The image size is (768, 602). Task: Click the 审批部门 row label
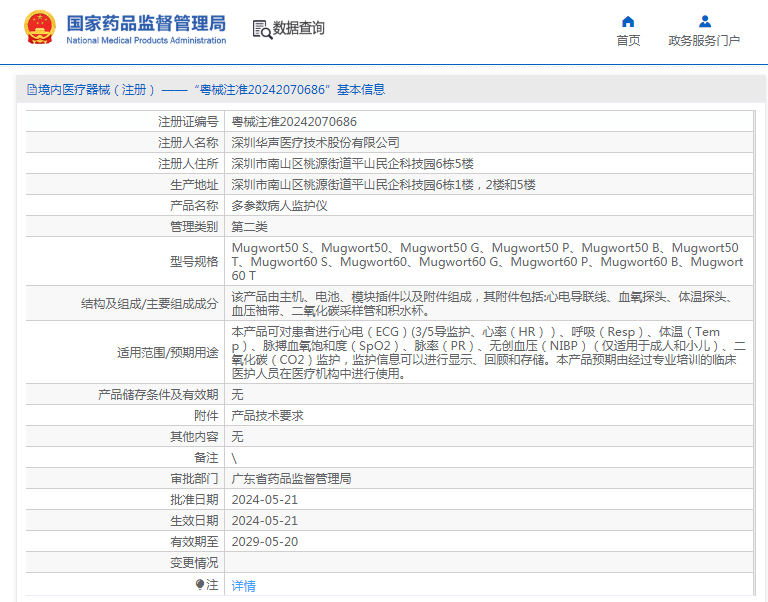194,479
